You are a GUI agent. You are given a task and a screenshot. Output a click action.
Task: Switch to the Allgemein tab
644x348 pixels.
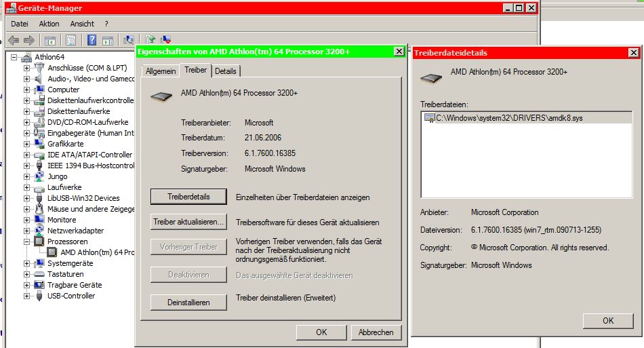tap(161, 71)
